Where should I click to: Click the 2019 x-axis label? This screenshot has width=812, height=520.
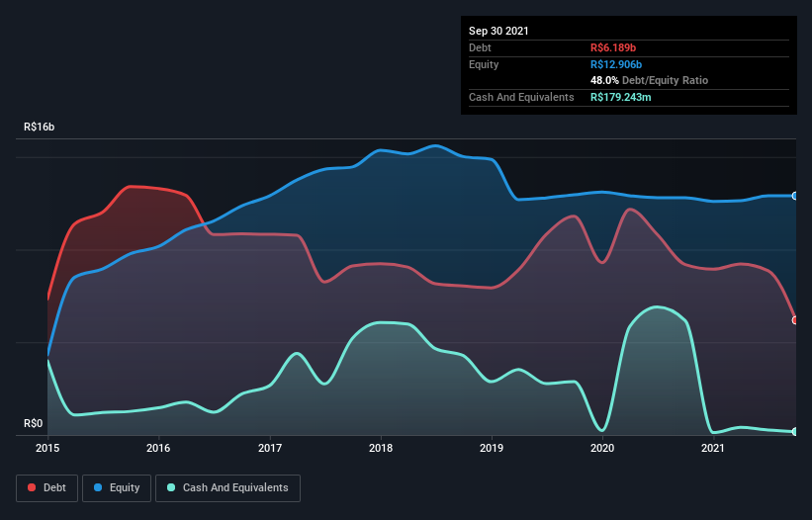pyautogui.click(x=492, y=448)
